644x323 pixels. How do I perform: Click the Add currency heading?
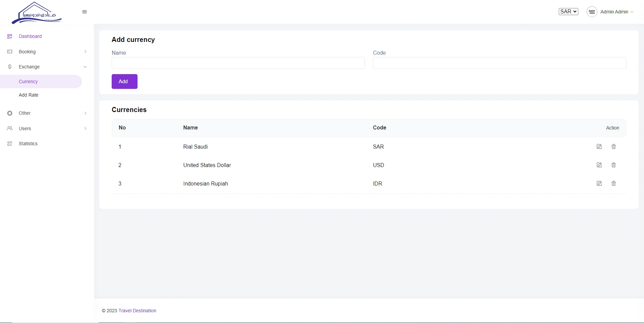(x=133, y=40)
